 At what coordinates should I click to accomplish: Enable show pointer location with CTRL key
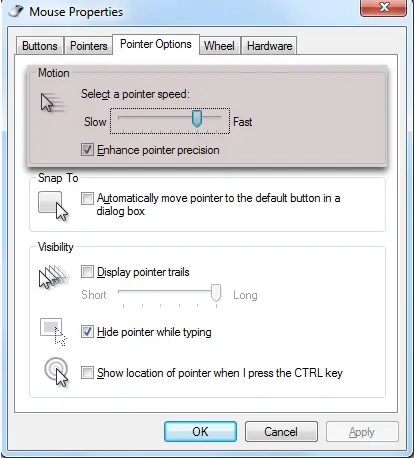click(x=87, y=373)
